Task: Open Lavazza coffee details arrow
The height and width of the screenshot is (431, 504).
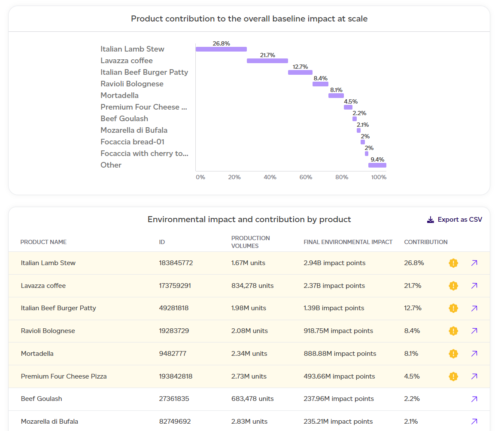Action: click(474, 286)
